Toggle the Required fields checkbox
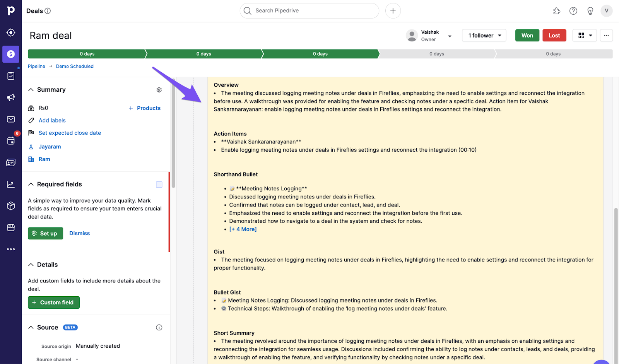The image size is (619, 364). (x=159, y=185)
